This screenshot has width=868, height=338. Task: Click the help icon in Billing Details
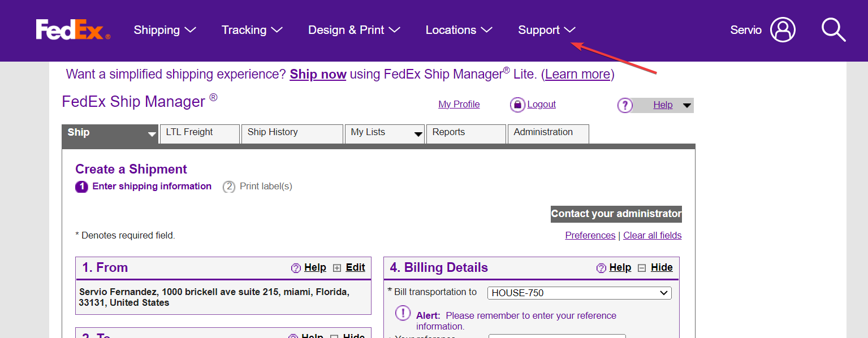[x=601, y=268]
